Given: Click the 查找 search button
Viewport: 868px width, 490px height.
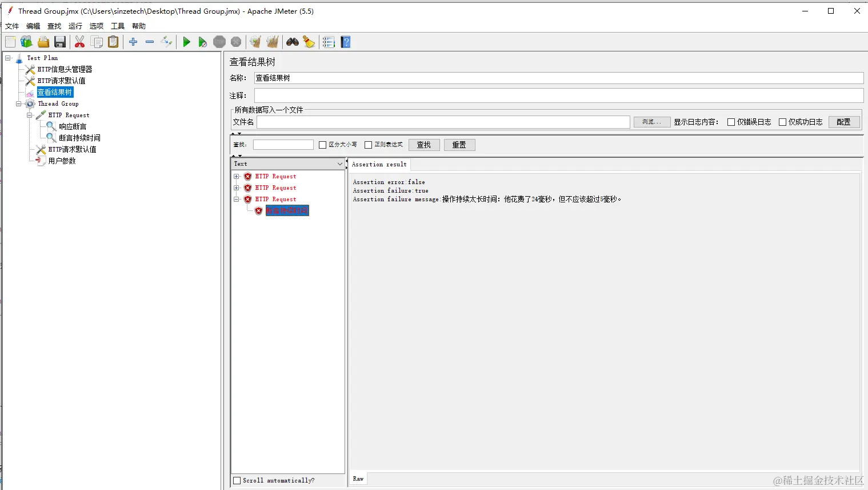Looking at the screenshot, I should 424,145.
